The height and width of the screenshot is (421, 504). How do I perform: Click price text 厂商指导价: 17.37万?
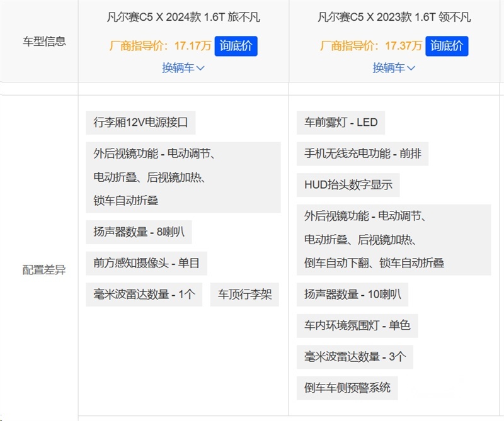371,45
